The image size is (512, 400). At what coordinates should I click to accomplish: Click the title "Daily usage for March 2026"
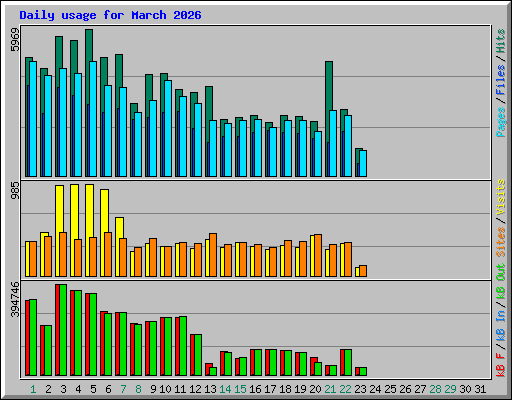point(110,15)
